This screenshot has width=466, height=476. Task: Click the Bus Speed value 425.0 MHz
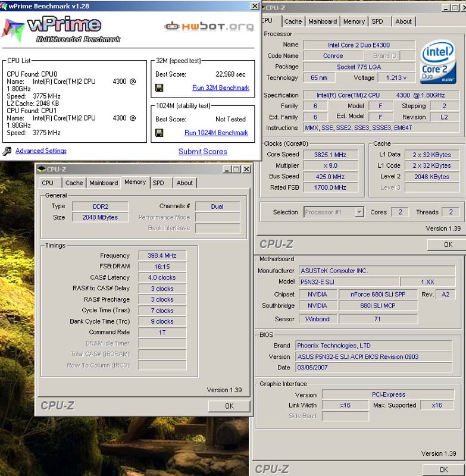[330, 177]
